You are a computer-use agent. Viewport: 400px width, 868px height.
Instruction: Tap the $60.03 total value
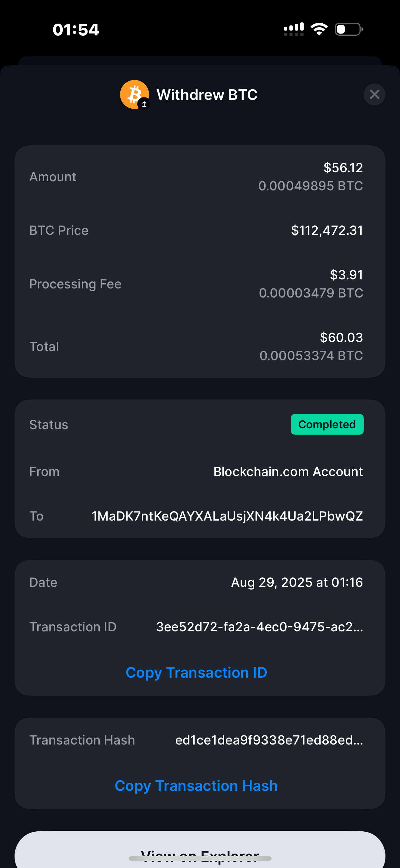tap(341, 337)
